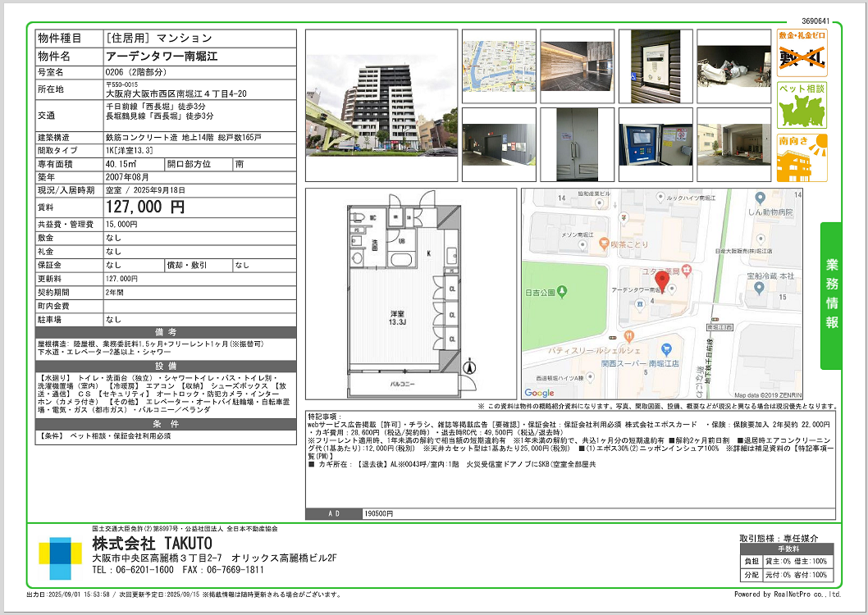
Task: Click the 日吉公園 park marker on the map
Action: pos(561,291)
